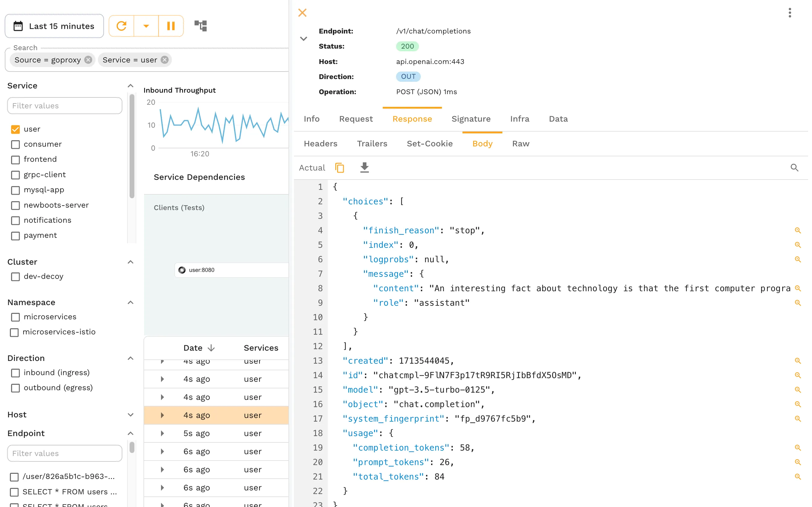Uncheck the user service filter

(x=15, y=129)
